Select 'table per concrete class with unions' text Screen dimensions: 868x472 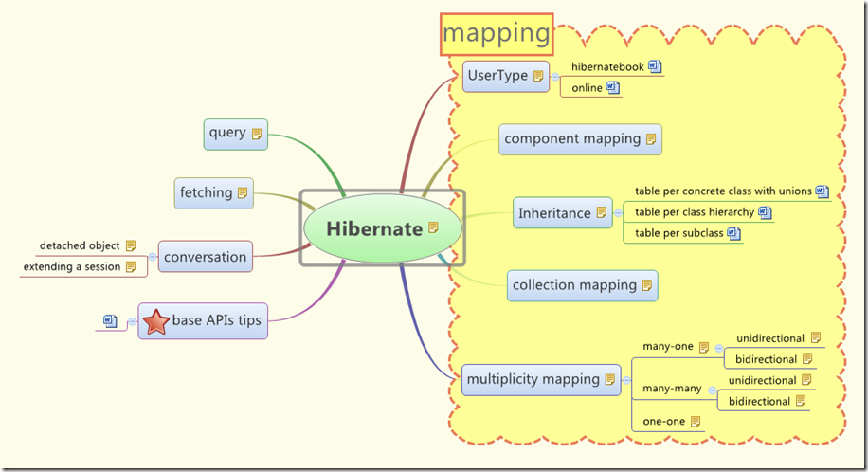pos(723,191)
